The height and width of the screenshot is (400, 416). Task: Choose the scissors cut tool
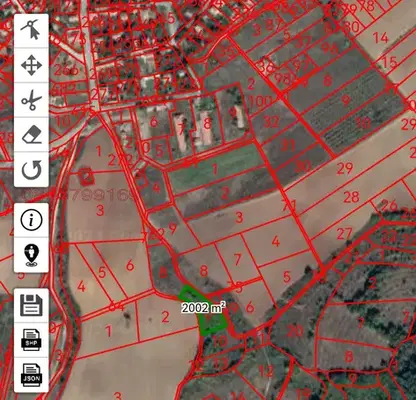(x=31, y=100)
